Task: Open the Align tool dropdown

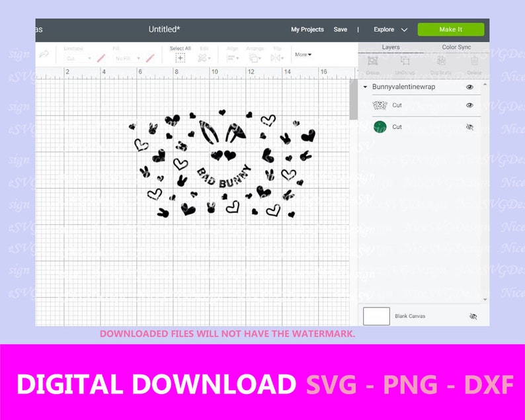Action: click(x=233, y=58)
